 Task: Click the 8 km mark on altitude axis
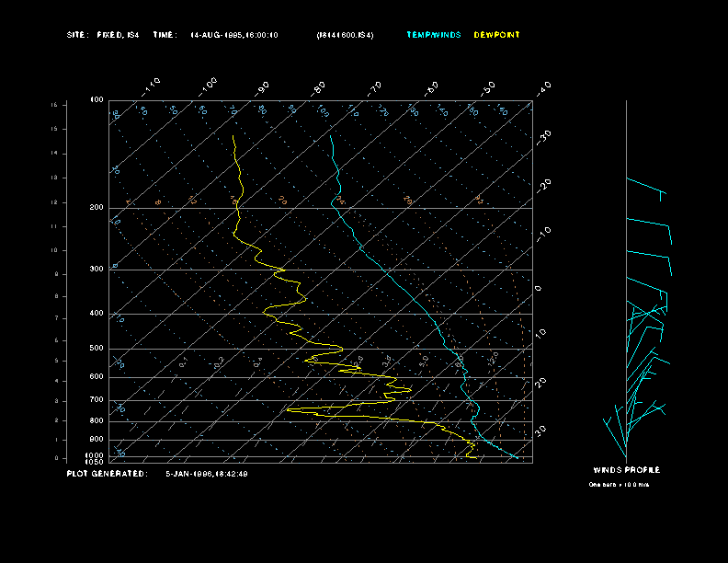(x=57, y=296)
